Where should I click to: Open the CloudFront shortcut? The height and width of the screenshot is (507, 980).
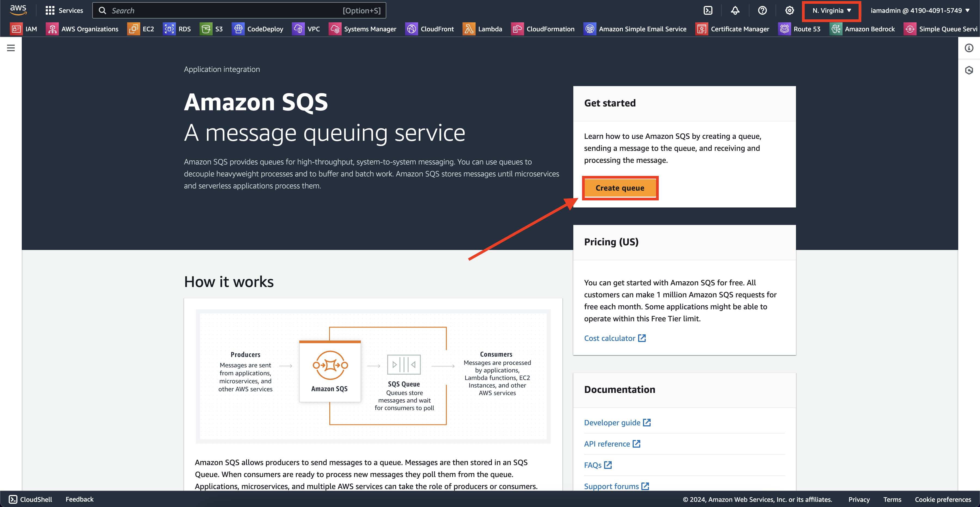tap(430, 29)
